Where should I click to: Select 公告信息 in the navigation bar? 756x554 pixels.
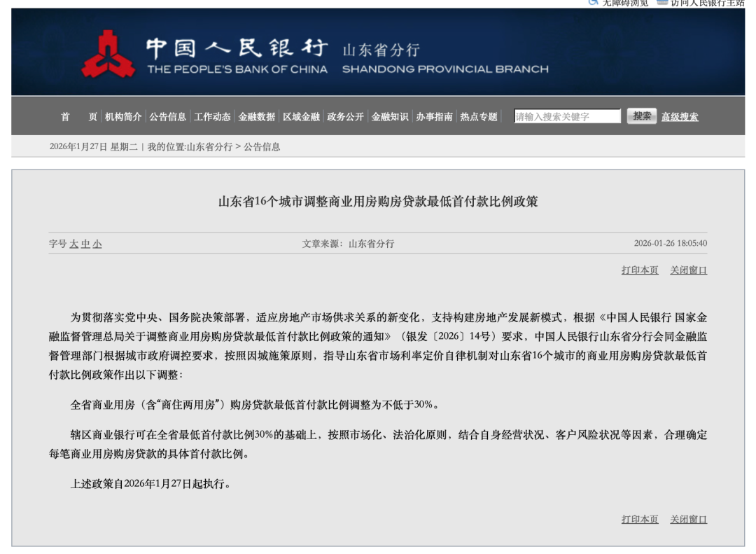(167, 117)
